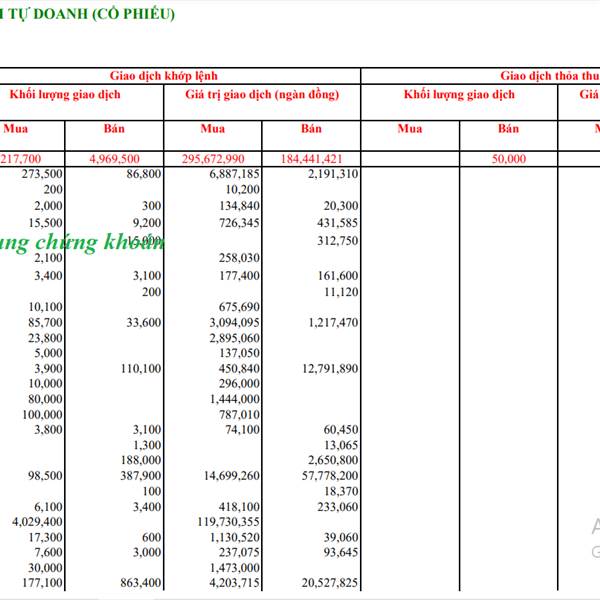Viewport: 600px width, 600px height.
Task: Click the value 86,800
Action: 144,174
